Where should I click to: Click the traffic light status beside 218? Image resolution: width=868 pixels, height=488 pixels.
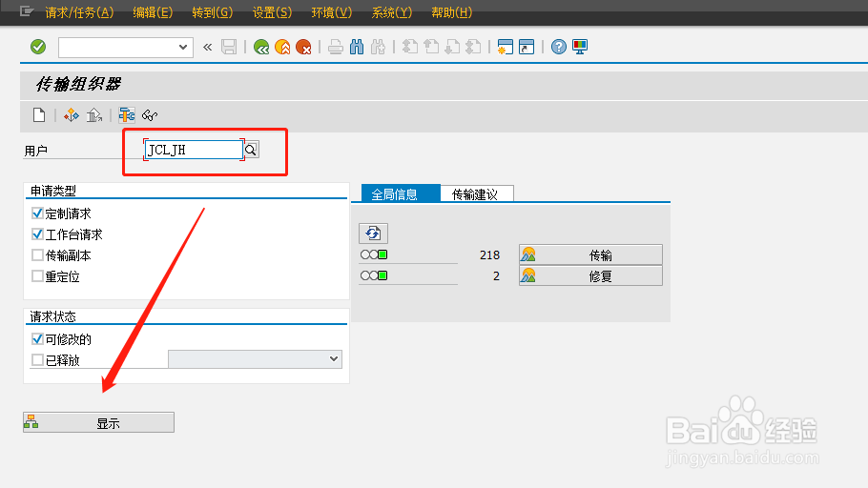(x=374, y=254)
